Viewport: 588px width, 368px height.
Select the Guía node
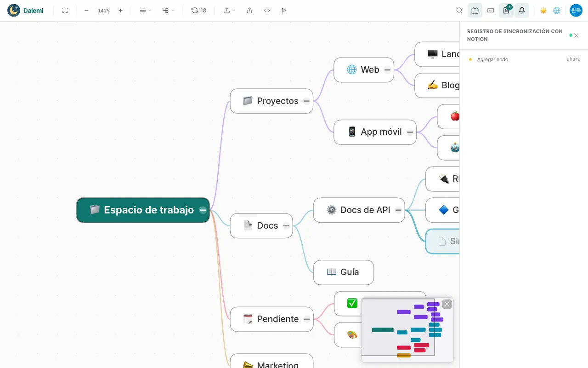pyautogui.click(x=344, y=272)
